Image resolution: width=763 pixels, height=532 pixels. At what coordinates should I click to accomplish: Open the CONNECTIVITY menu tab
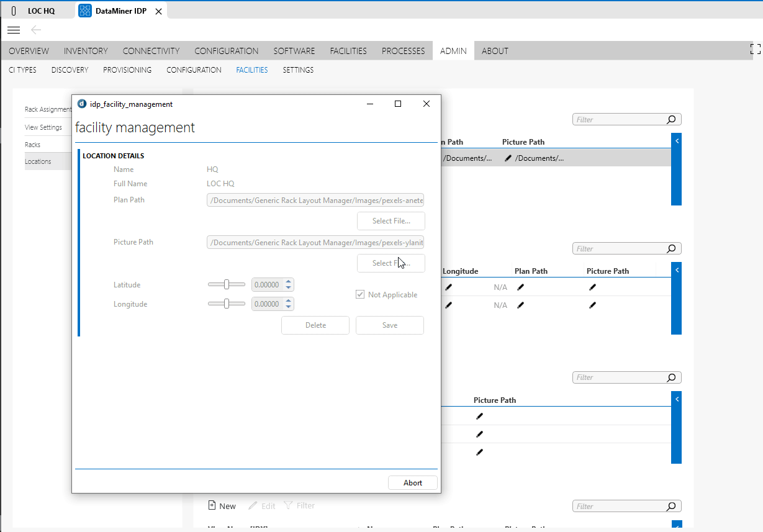151,51
